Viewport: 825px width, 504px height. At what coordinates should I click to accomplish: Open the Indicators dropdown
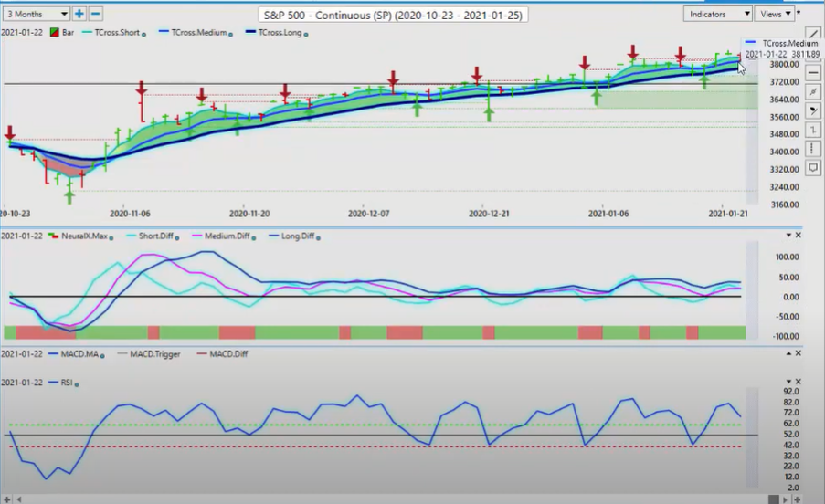(718, 15)
